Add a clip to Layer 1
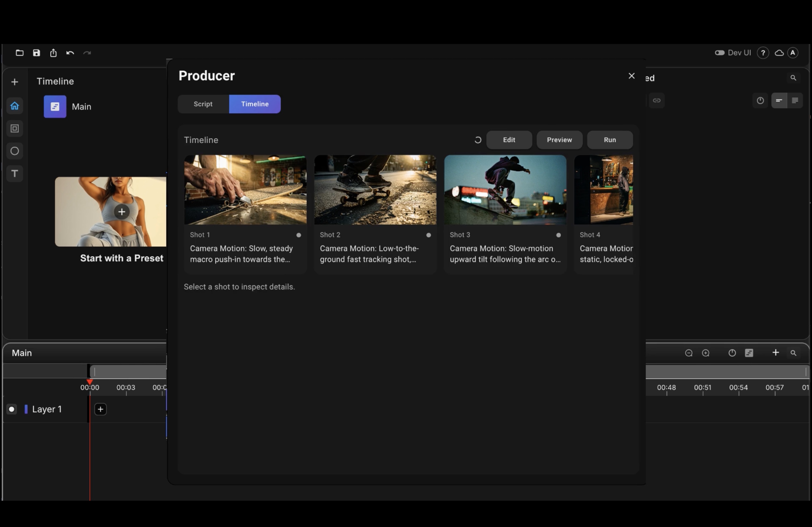Image resolution: width=812 pixels, height=527 pixels. point(100,409)
